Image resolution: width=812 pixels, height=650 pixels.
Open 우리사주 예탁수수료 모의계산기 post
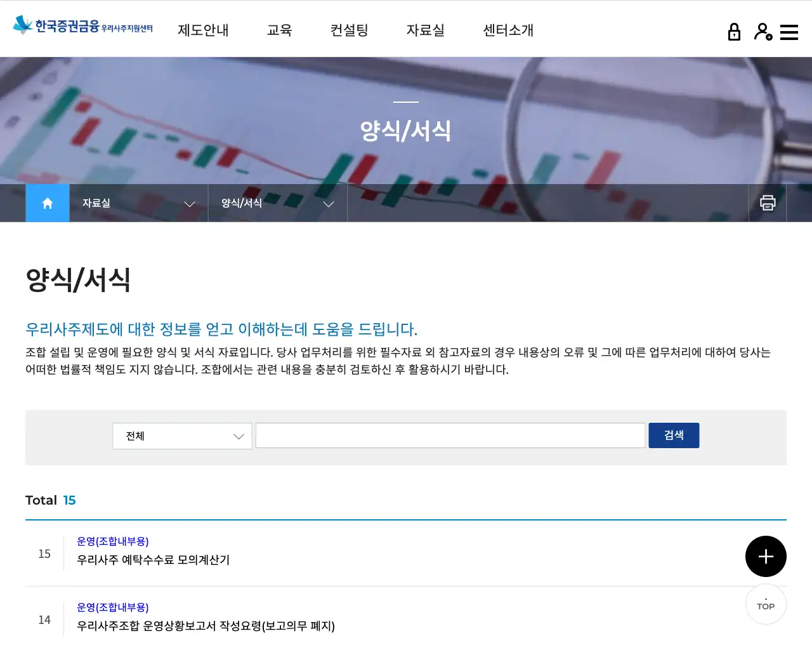[x=153, y=560]
